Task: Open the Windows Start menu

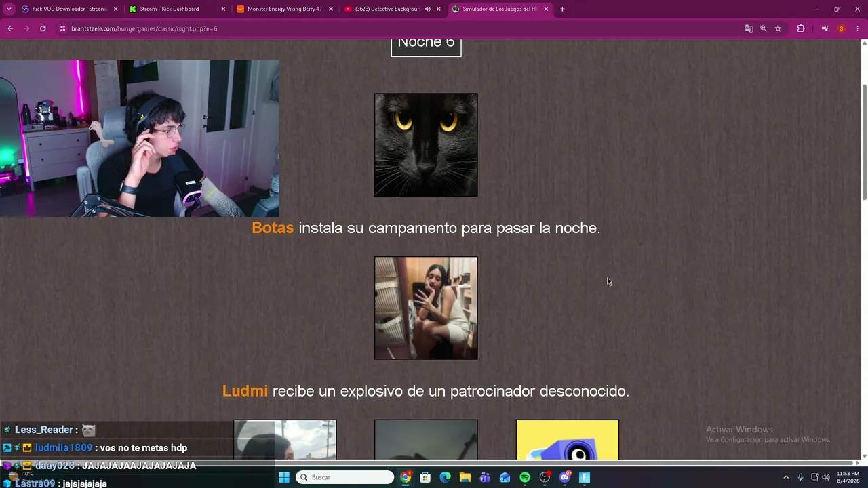Action: (284, 477)
